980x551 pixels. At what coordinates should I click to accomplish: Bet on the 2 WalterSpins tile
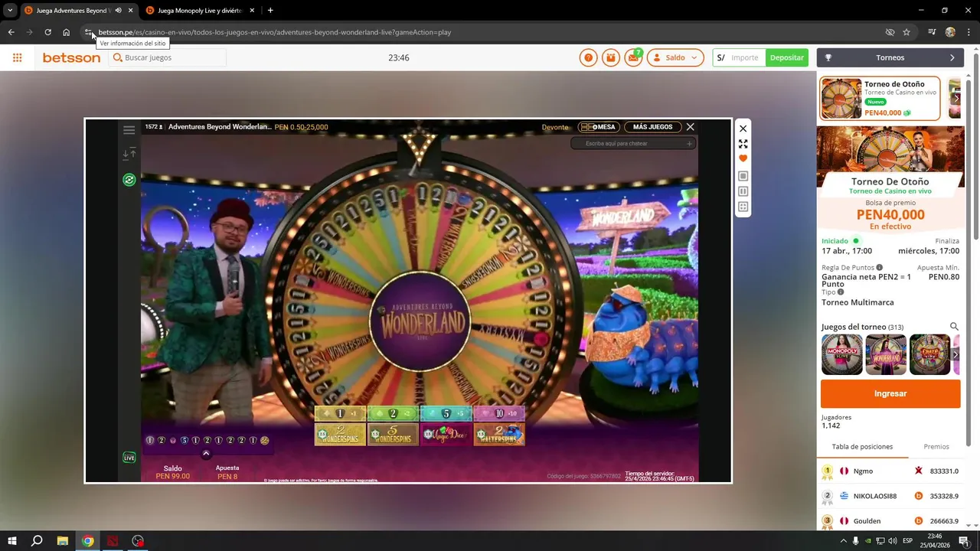499,435
